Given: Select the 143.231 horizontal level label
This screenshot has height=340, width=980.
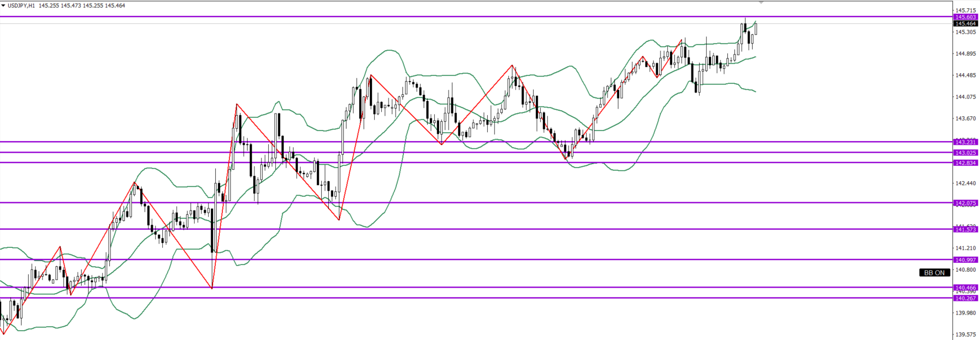Looking at the screenshot, I should [966, 142].
